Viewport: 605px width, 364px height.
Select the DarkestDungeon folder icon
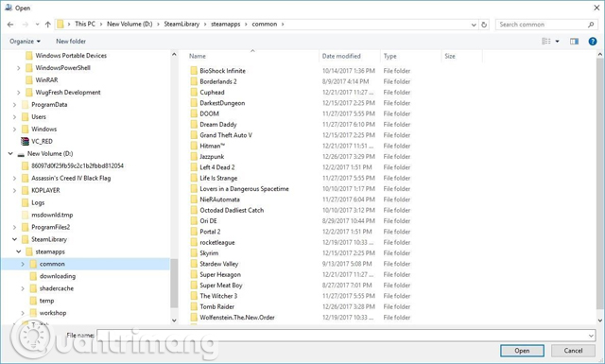click(x=194, y=103)
